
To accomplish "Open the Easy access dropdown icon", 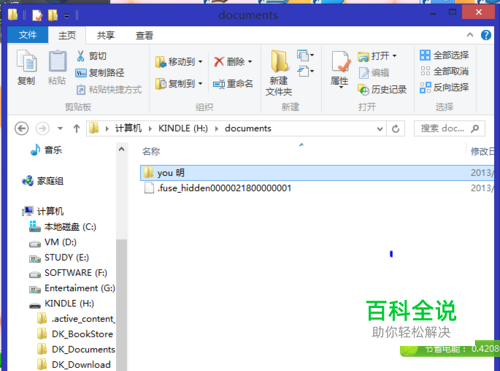I will [305, 71].
